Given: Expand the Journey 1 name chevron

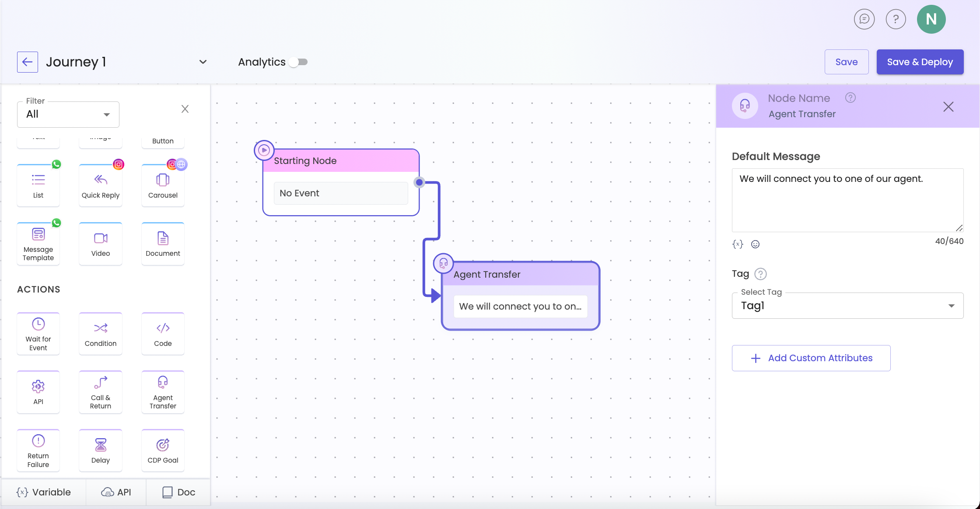Looking at the screenshot, I should click(x=203, y=62).
